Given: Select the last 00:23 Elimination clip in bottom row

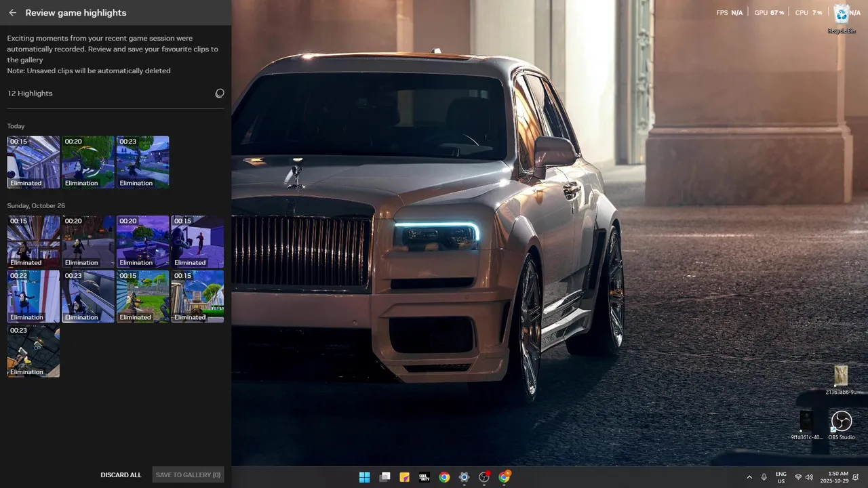Looking at the screenshot, I should pyautogui.click(x=33, y=351).
